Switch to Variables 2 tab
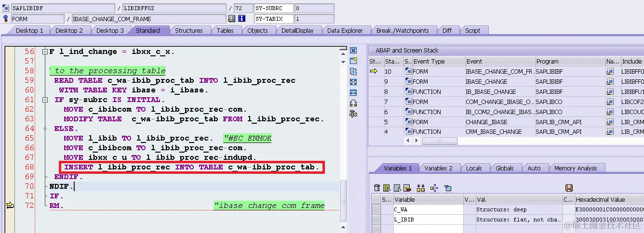The width and height of the screenshot is (644, 233). 438,168
